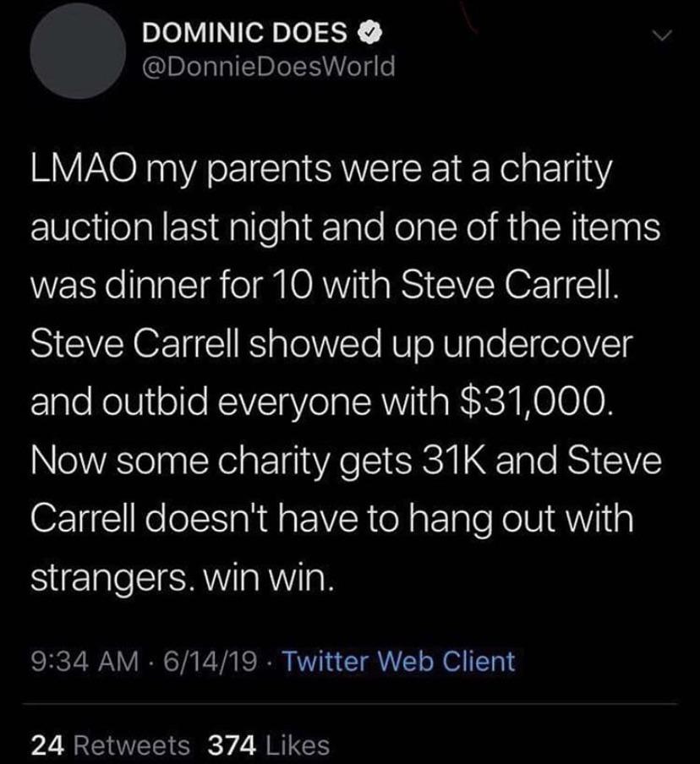View the 374 Likes list
This screenshot has width=700, height=764.
[x=268, y=744]
